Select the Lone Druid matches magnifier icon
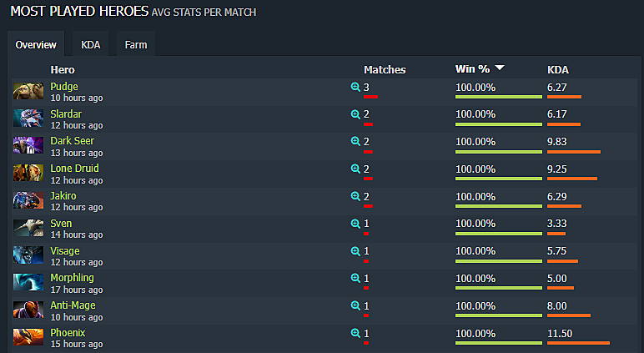This screenshot has width=644, height=353. click(x=355, y=169)
